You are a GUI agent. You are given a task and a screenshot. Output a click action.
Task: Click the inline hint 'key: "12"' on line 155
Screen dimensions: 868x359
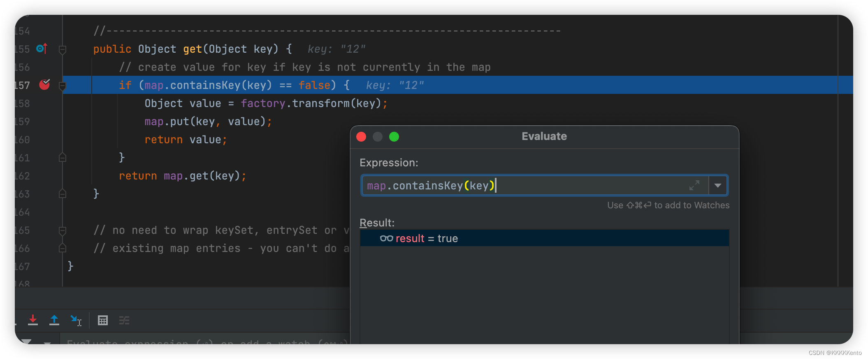[337, 49]
